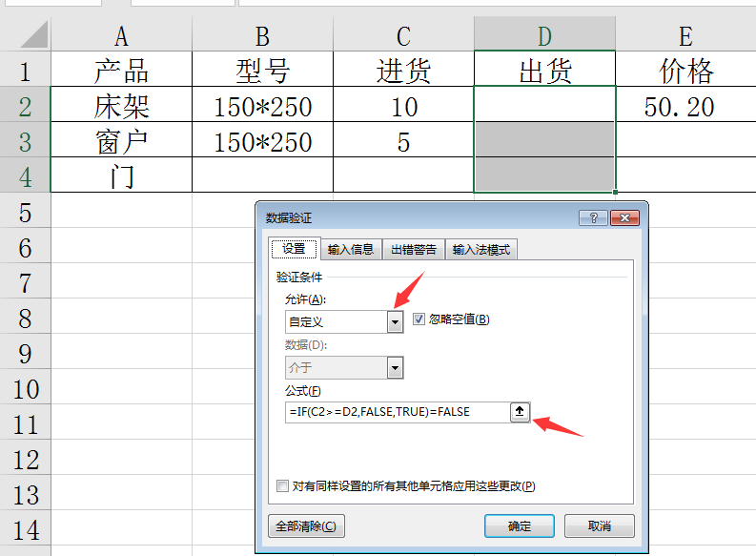This screenshot has width=756, height=556.
Task: Click the shaded cell D3
Action: tap(544, 139)
